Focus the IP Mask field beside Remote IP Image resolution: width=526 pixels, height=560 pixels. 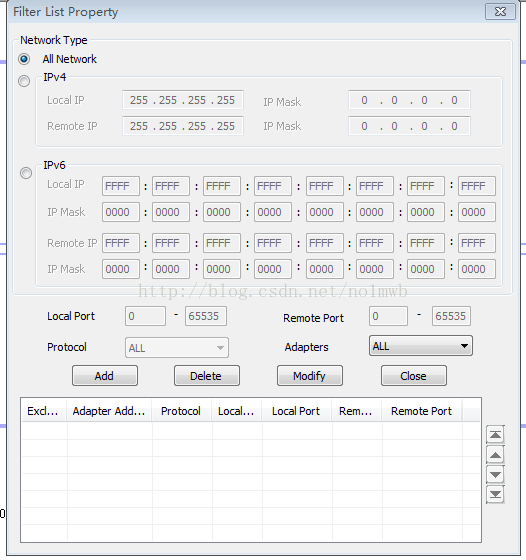click(x=409, y=126)
